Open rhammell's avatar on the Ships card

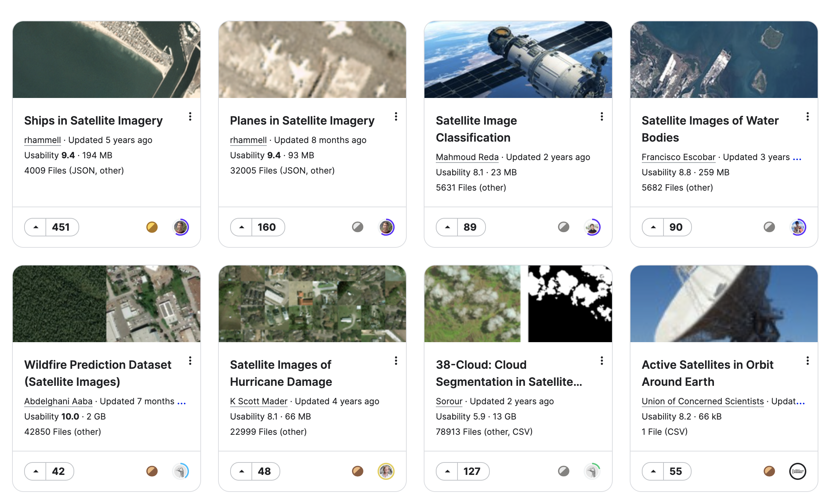181,227
